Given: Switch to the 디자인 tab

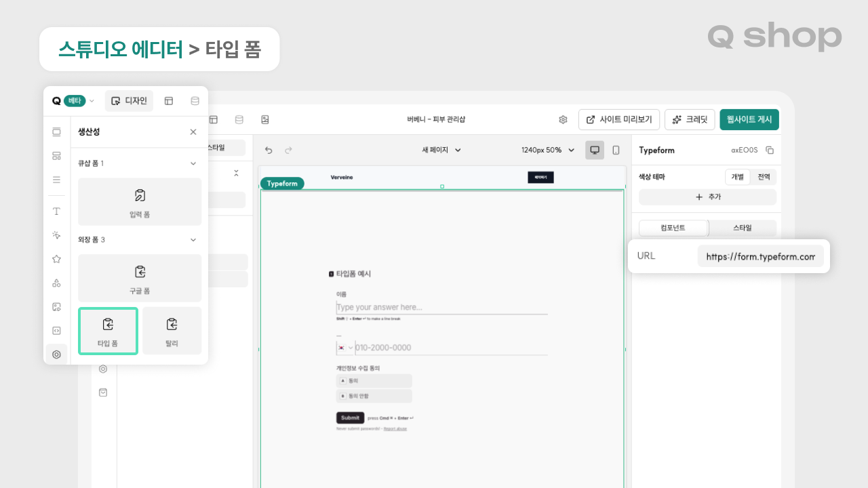Looking at the screenshot, I should point(129,101).
